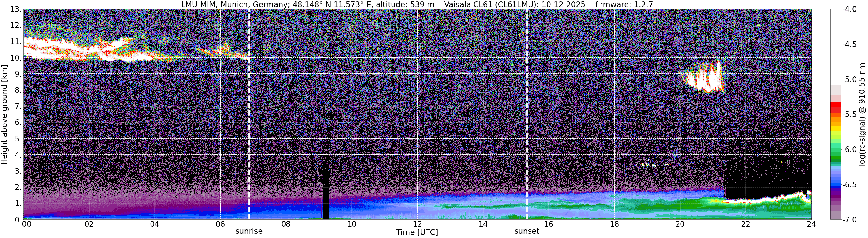Pick the white top segment of the colorbar
The image size is (868, 238).
tap(836, 47)
